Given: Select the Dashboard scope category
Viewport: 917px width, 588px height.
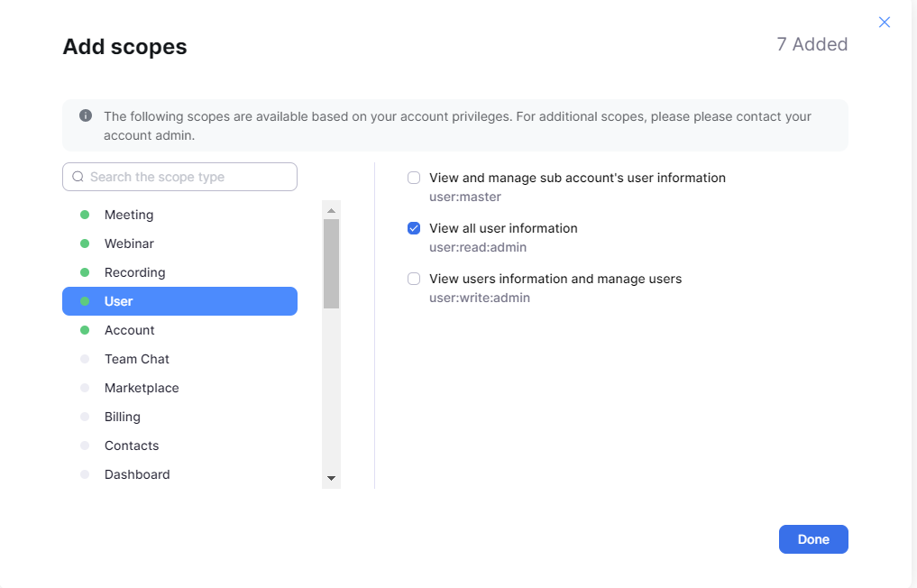Looking at the screenshot, I should [x=137, y=474].
